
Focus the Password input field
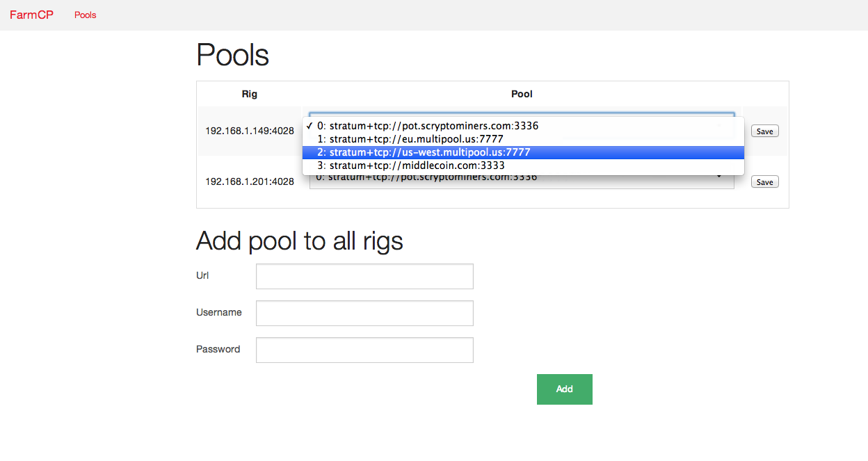click(364, 350)
